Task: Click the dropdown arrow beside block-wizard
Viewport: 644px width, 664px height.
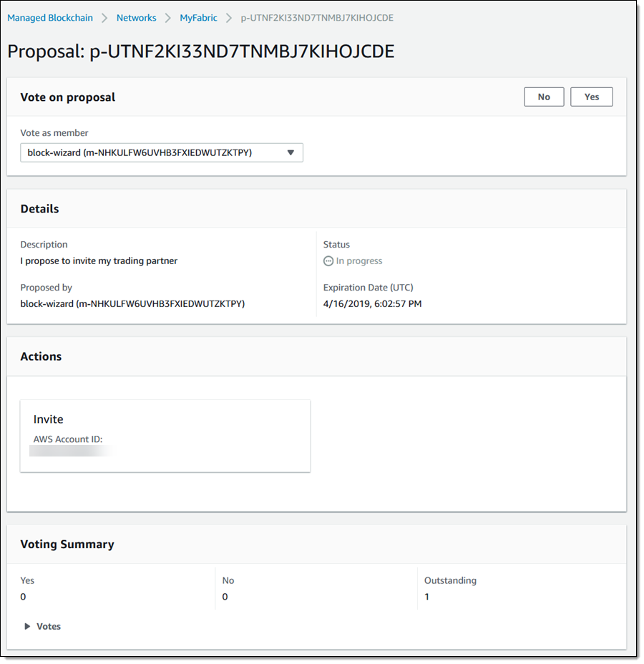Action: point(291,152)
